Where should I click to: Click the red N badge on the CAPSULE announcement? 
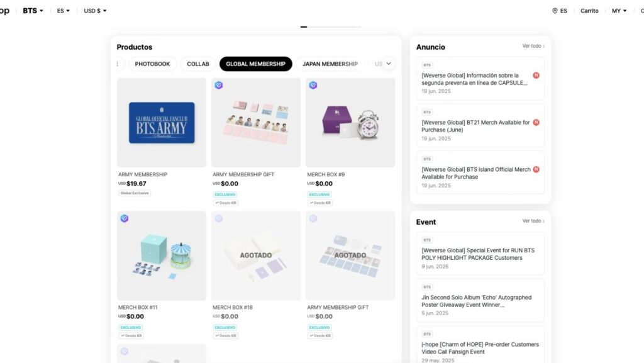point(536,75)
